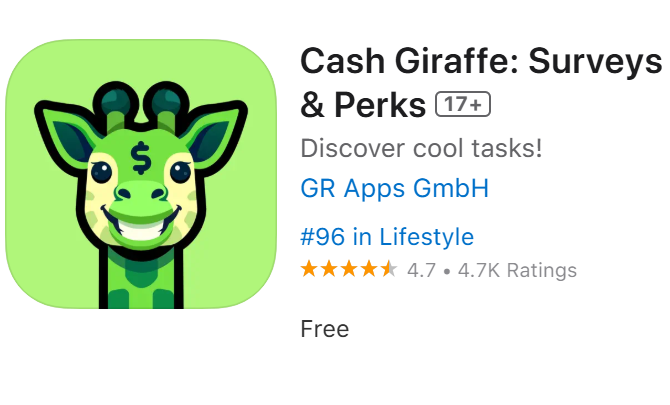This screenshot has height=405, width=670.
Task: Click the giraffe's left ear in the icon
Action: tap(66, 135)
